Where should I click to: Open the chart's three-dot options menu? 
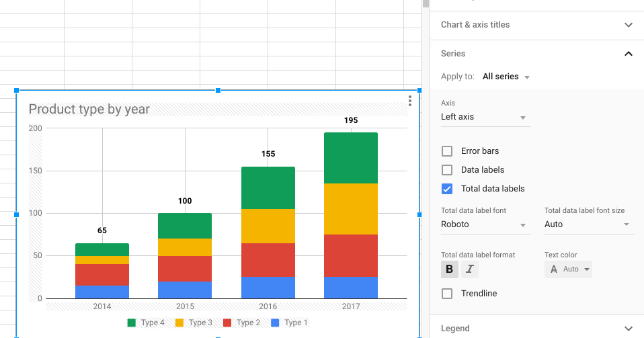tap(410, 101)
